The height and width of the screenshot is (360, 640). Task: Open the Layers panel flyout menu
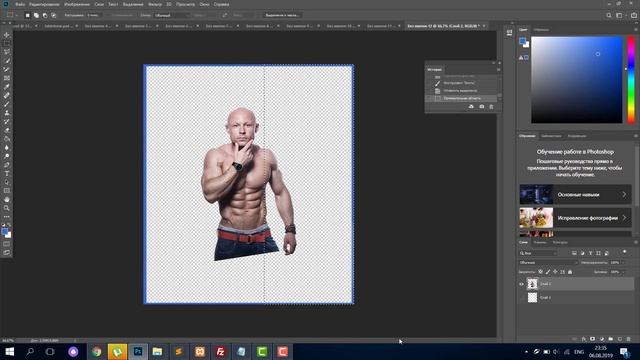(636, 242)
